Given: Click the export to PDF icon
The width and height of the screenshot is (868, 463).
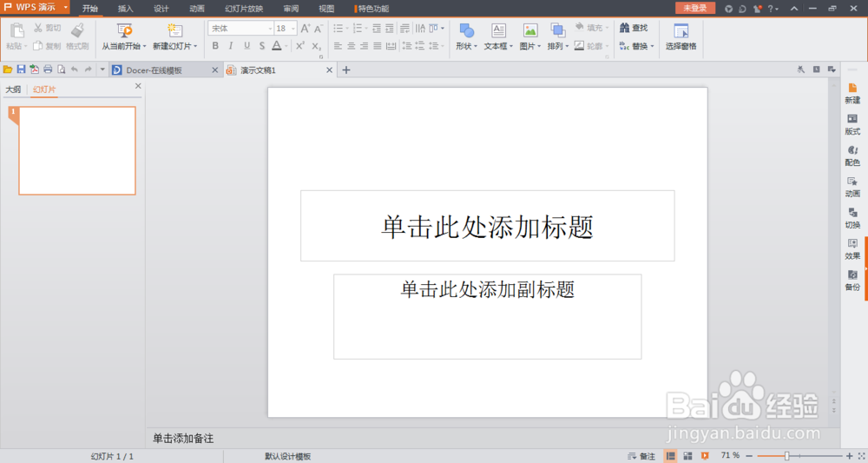Looking at the screenshot, I should click(35, 69).
